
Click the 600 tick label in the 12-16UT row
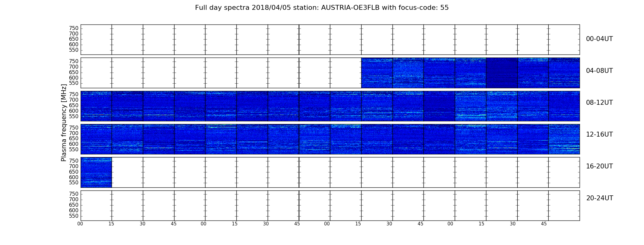point(74,144)
